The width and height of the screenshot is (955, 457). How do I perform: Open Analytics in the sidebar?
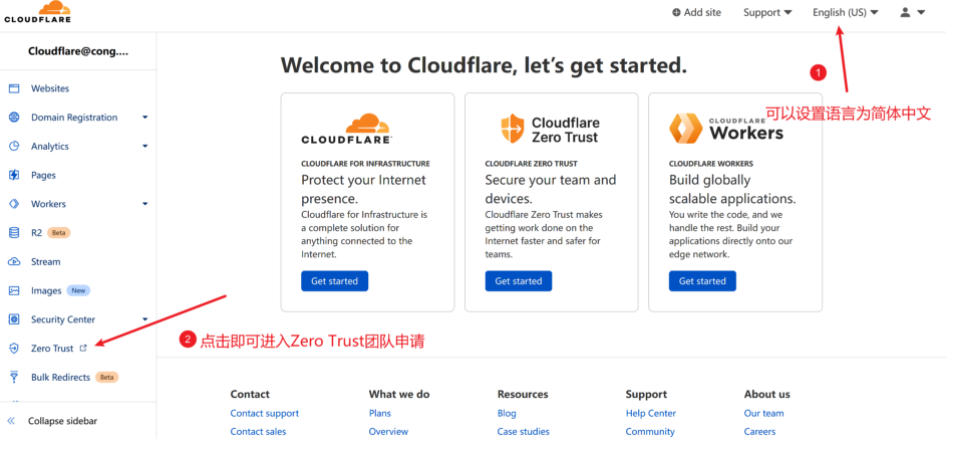click(x=50, y=147)
